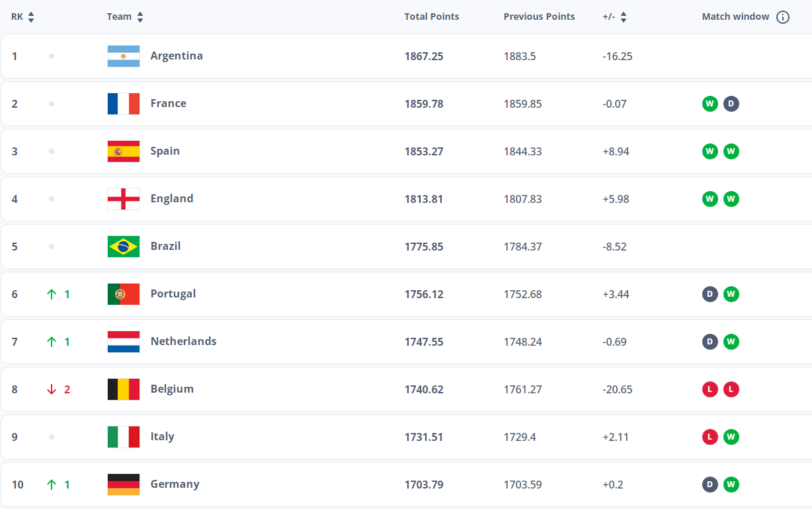Screen dimensions: 812x509
Task: Open the England team link
Action: [x=172, y=198]
